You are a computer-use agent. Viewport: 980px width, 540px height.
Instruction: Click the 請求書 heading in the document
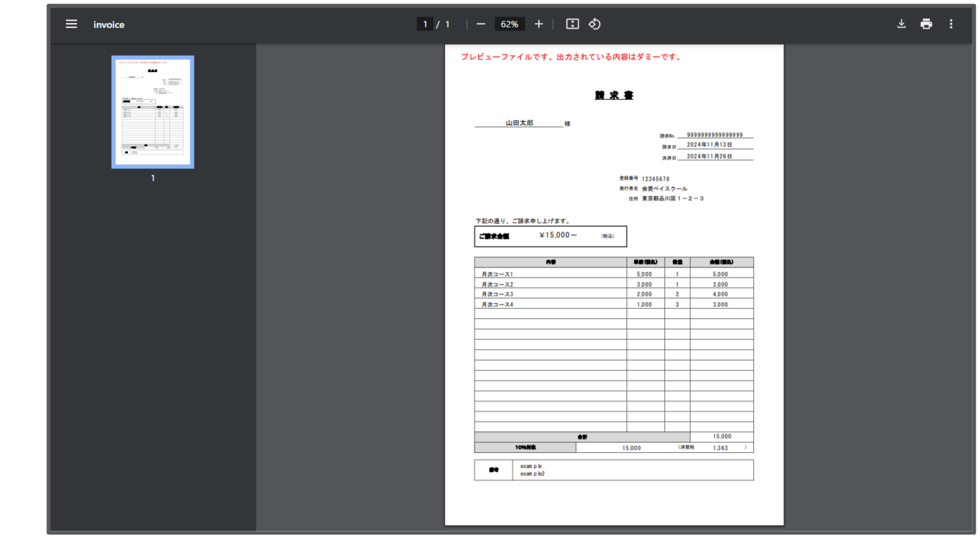613,95
